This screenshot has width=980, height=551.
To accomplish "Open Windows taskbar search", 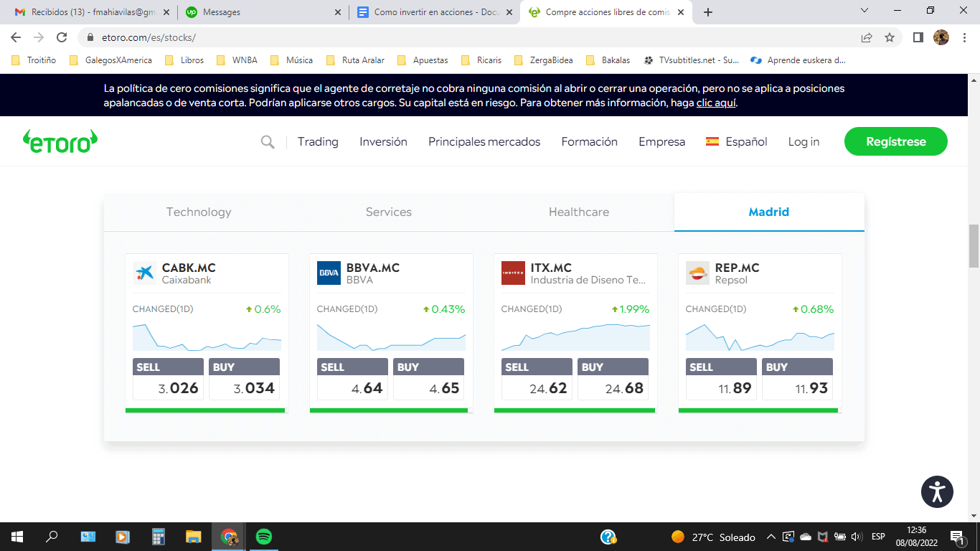I will pos(52,537).
